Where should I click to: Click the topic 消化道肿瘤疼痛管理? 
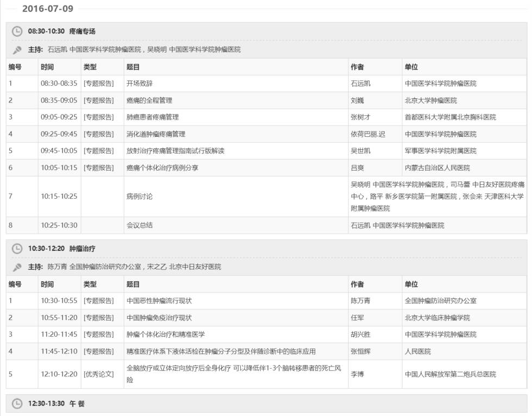[156, 134]
